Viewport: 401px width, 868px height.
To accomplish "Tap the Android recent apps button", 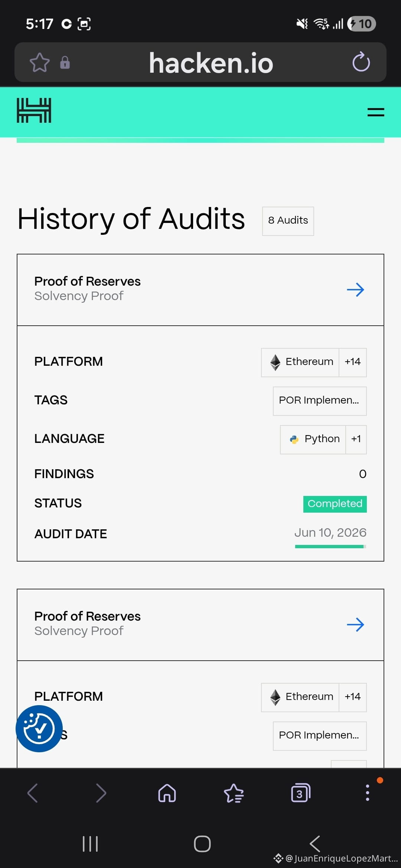I will tap(90, 844).
